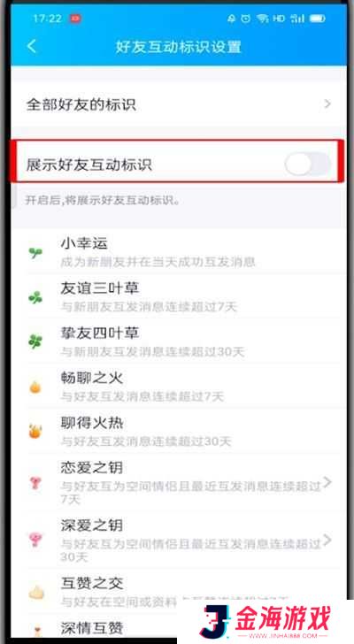Expand 恋爱之钥 details chevron
This screenshot has height=644, width=354.
[327, 482]
